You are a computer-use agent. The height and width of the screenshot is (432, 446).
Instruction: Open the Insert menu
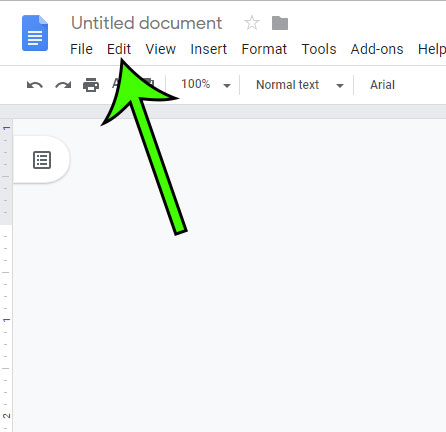(209, 49)
